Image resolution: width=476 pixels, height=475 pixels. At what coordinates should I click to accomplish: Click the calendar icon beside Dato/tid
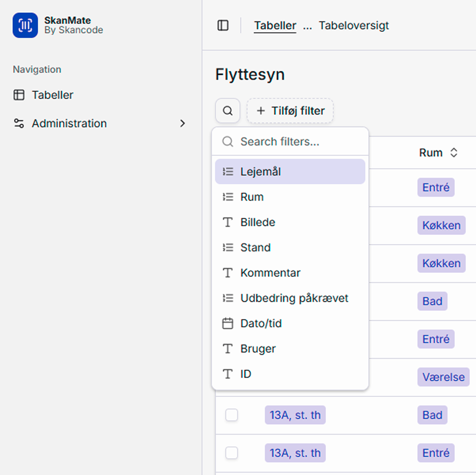click(227, 323)
